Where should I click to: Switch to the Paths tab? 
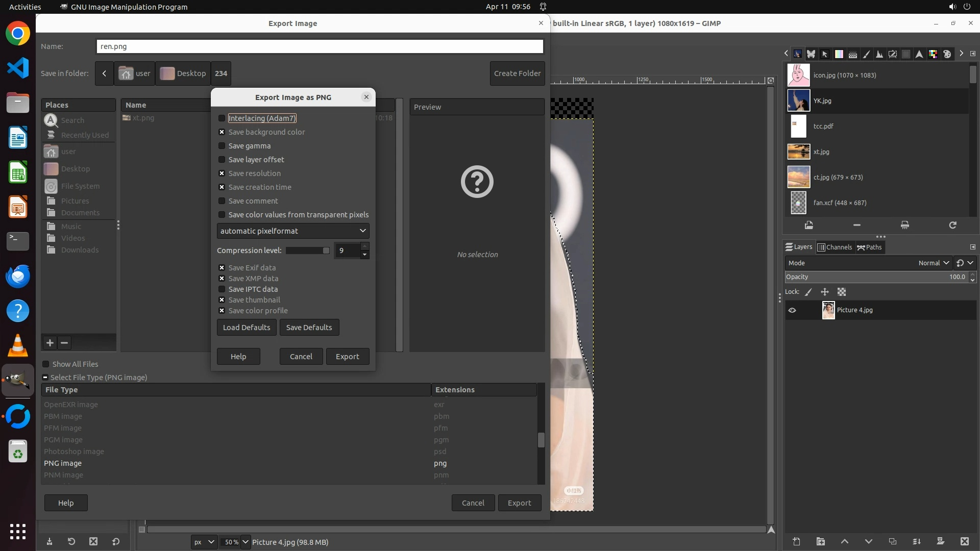[x=869, y=247]
